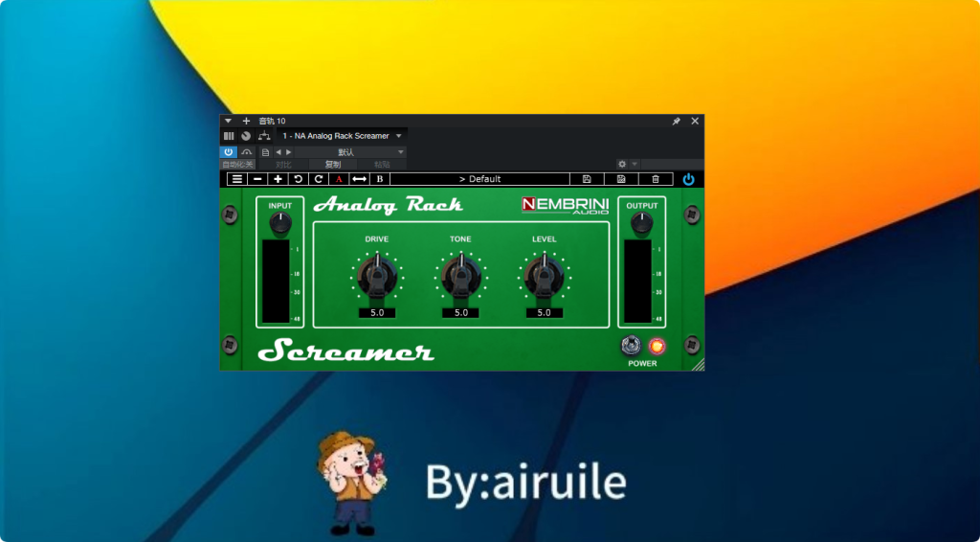Add an insert with plus icon
The height and width of the screenshot is (542, 980).
click(246, 121)
